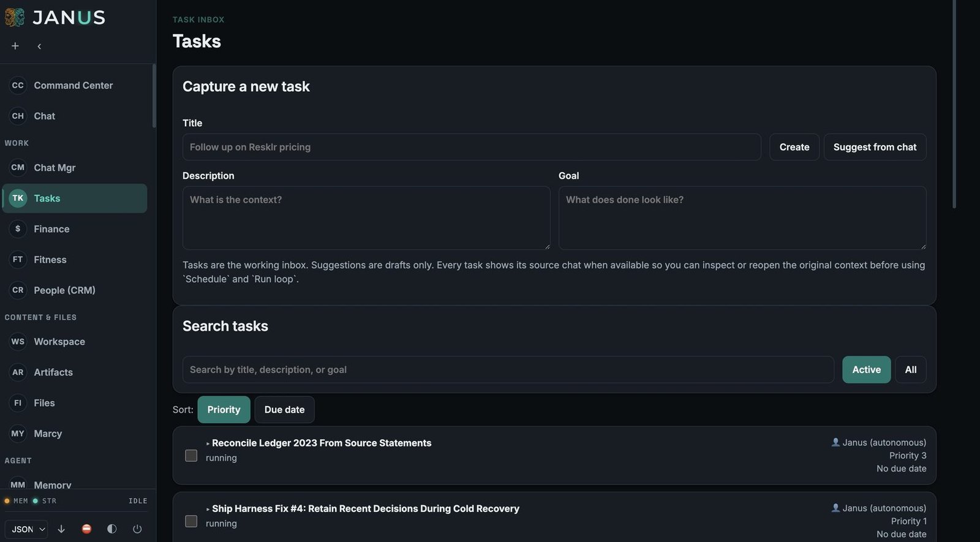Click the TK Tasks sidebar icon
This screenshot has height=542, width=980.
18,198
